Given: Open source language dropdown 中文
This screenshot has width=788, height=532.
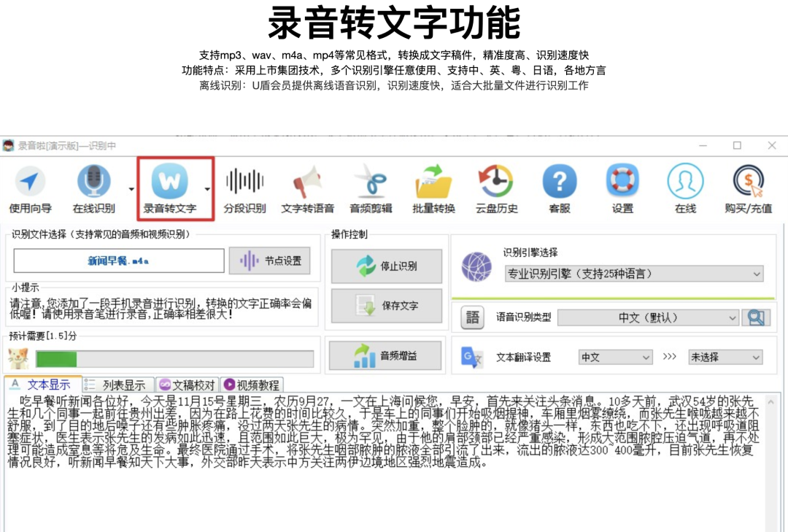Looking at the screenshot, I should coord(615,357).
